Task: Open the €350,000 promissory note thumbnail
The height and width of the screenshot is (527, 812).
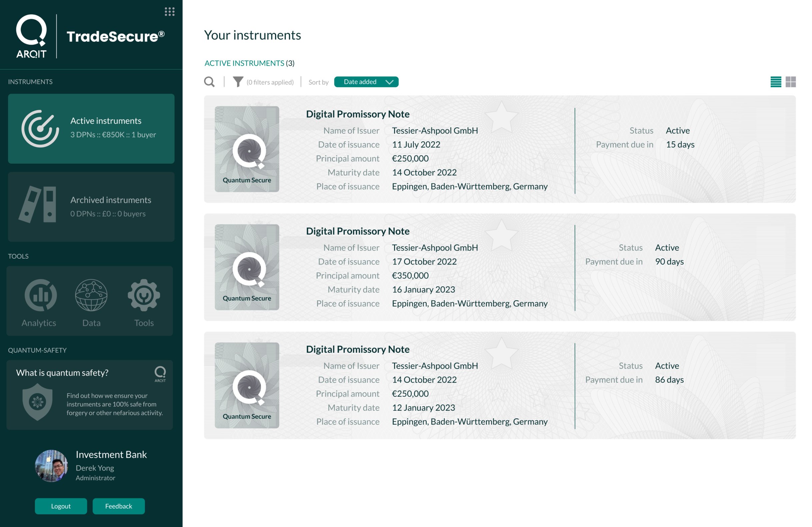Action: 247,267
